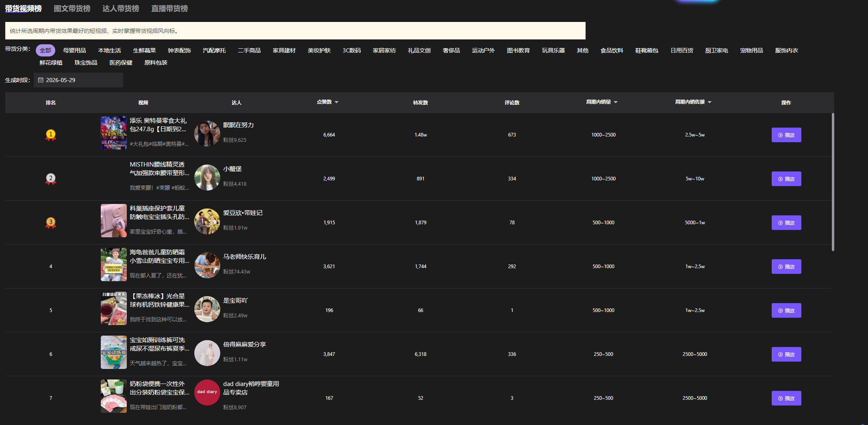The image size is (868, 425).
Task: View 小蟹堡 creator avatar
Action: pos(207,178)
